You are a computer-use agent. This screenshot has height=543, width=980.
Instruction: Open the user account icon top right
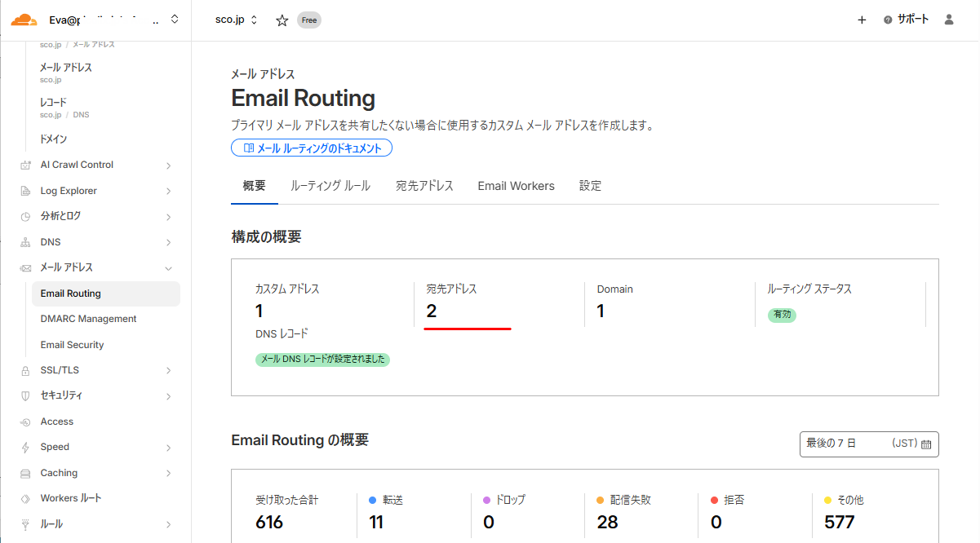(x=948, y=19)
